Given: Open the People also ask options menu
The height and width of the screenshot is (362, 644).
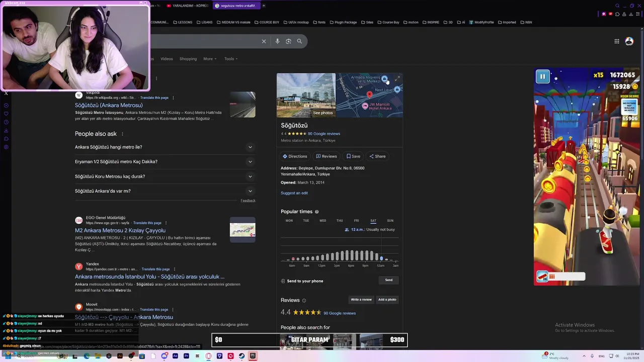Looking at the screenshot, I should pos(122,134).
